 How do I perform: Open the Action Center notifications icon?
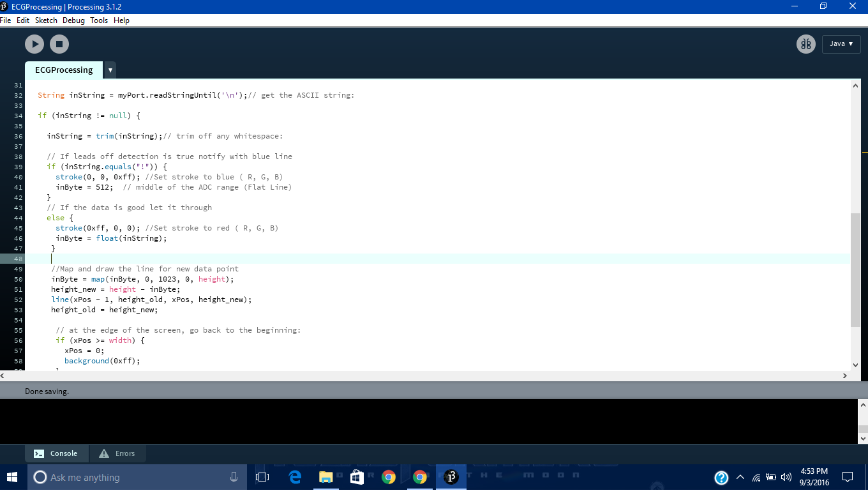pyautogui.click(x=848, y=477)
